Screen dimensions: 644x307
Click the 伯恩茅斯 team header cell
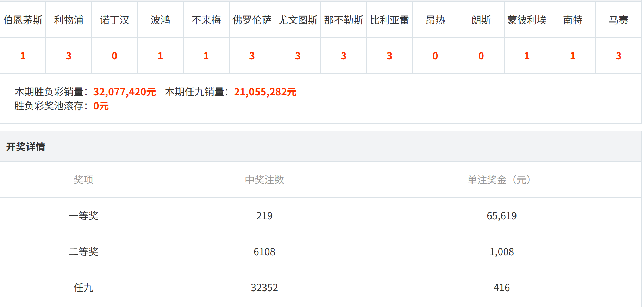(x=23, y=20)
